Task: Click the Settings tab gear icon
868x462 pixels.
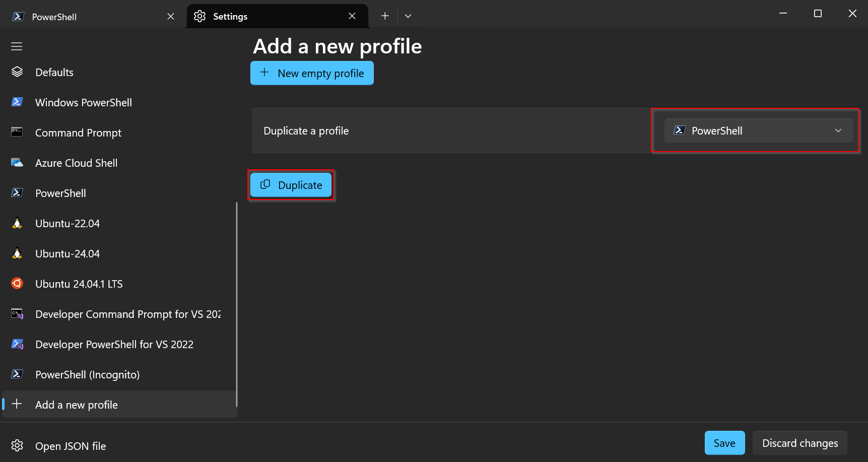Action: [x=199, y=16]
